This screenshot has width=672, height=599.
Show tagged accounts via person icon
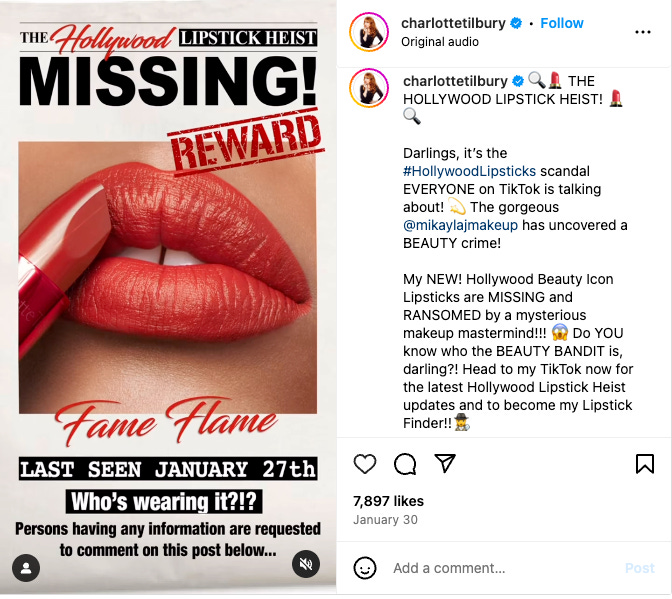coord(26,568)
